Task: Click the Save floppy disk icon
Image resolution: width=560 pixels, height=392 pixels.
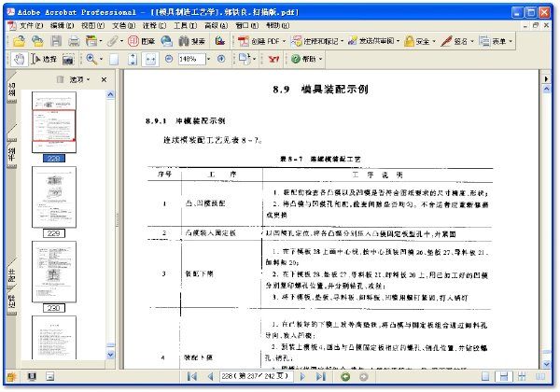Action: tap(56, 41)
